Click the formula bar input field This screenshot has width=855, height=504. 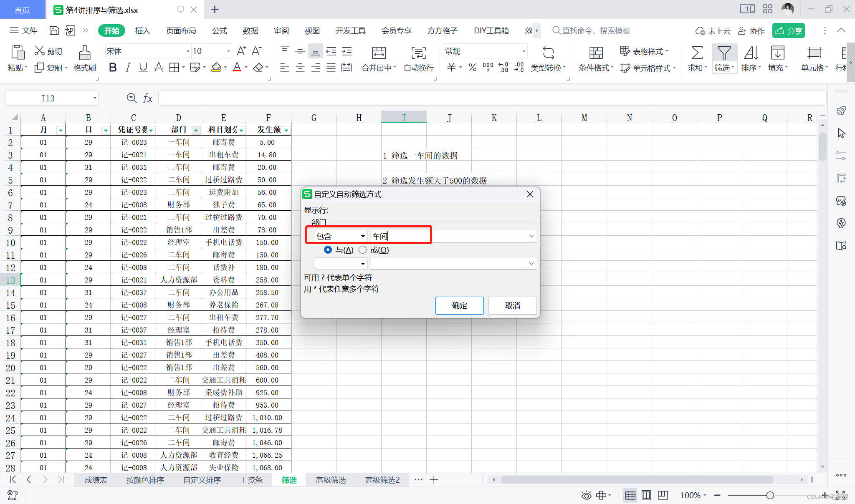pos(492,98)
